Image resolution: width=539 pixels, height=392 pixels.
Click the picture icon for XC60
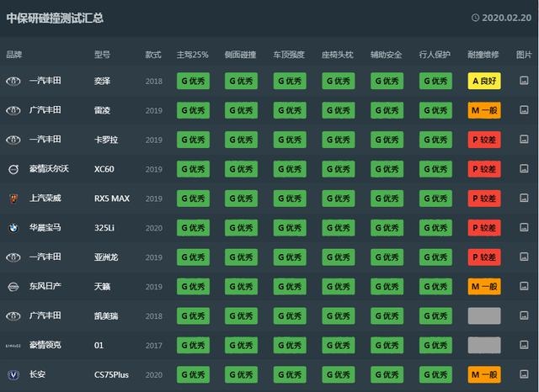(x=524, y=169)
